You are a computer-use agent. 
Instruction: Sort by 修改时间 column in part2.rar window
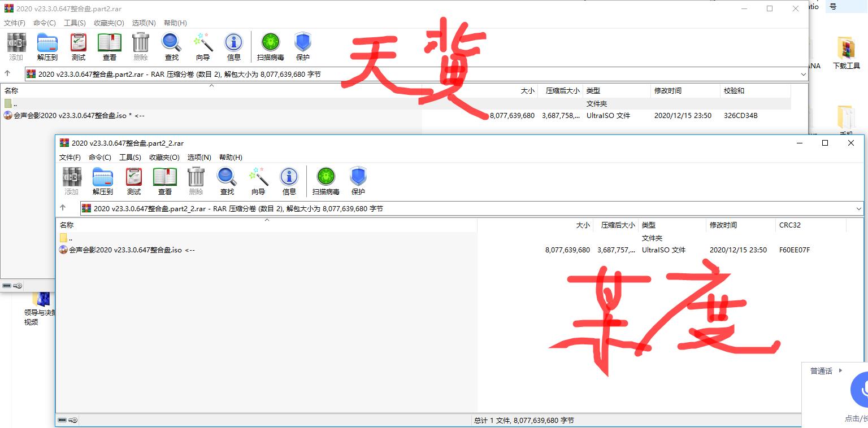pos(685,90)
